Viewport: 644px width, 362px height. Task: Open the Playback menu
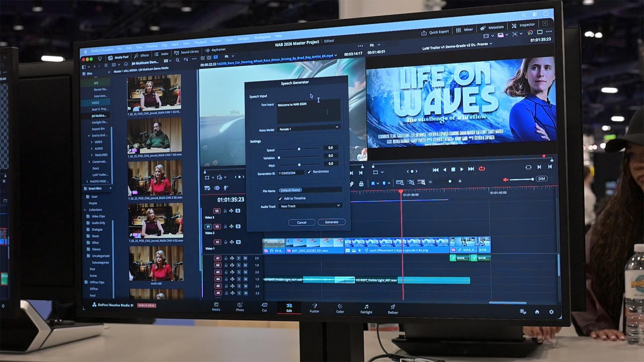coord(200,42)
